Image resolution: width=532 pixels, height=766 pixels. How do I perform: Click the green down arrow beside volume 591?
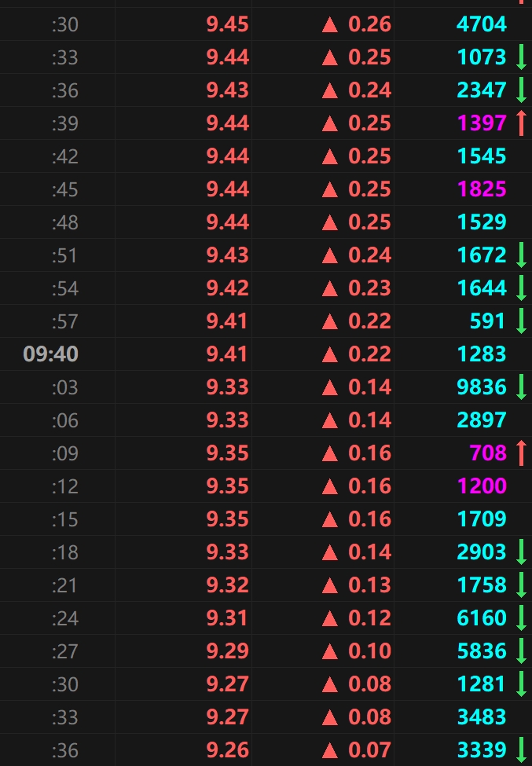[521, 321]
